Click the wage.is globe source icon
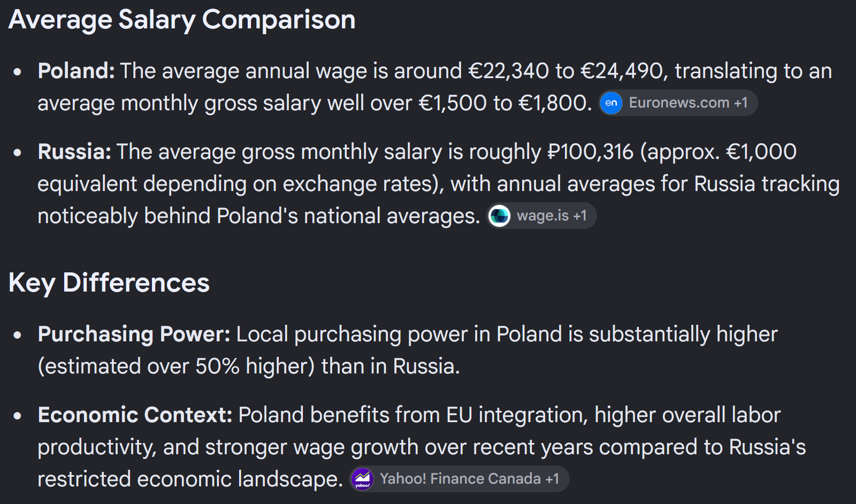856x504 pixels. pos(500,216)
